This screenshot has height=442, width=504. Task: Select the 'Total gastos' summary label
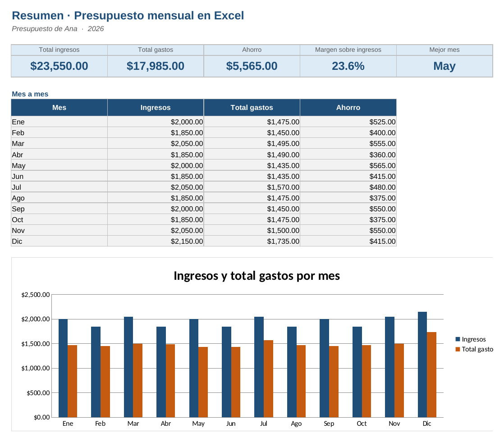point(156,50)
